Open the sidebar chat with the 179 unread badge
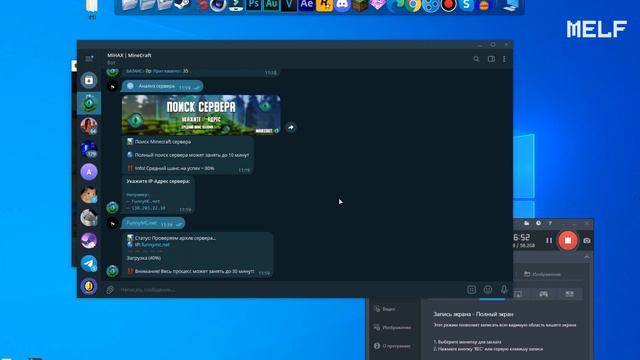Viewport: 640px width, 360px height. tap(89, 149)
